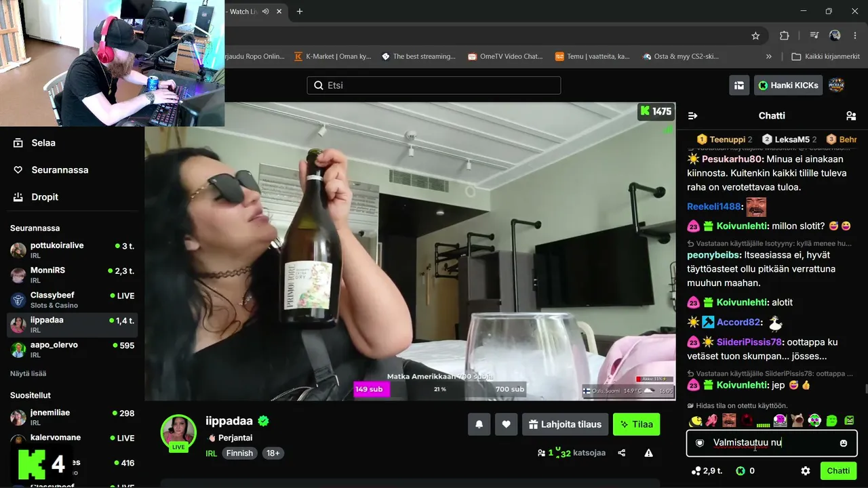
Task: Open a new browser tab
Action: pos(300,12)
